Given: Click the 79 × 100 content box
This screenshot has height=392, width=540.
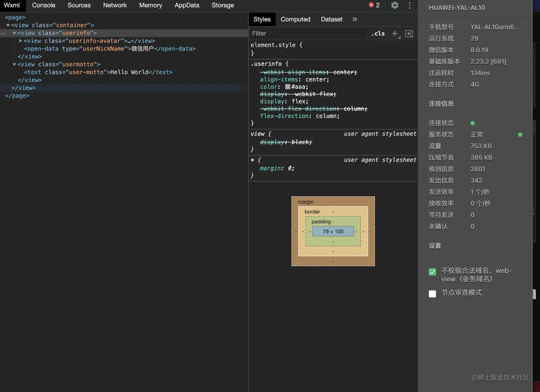Looking at the screenshot, I should click(333, 231).
